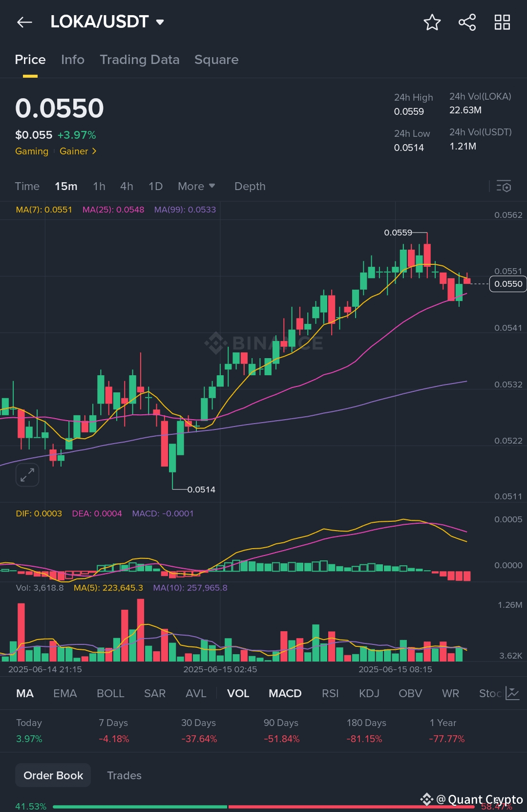Toggle the SAR indicator

point(155,693)
